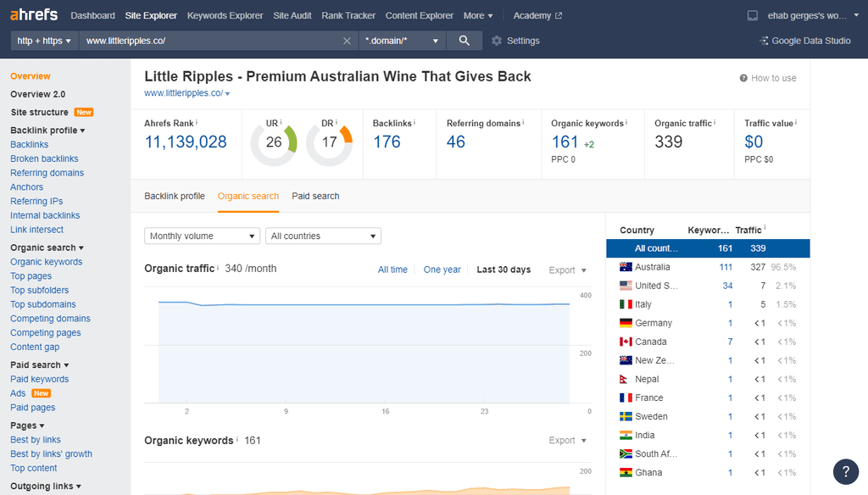
Task: Click the workspace monitor icon
Action: (753, 15)
